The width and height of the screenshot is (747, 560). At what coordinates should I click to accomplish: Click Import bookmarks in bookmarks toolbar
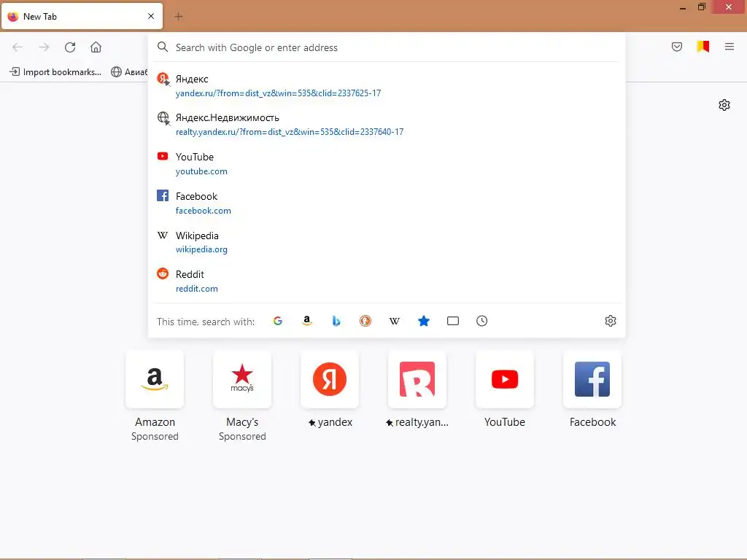click(55, 72)
